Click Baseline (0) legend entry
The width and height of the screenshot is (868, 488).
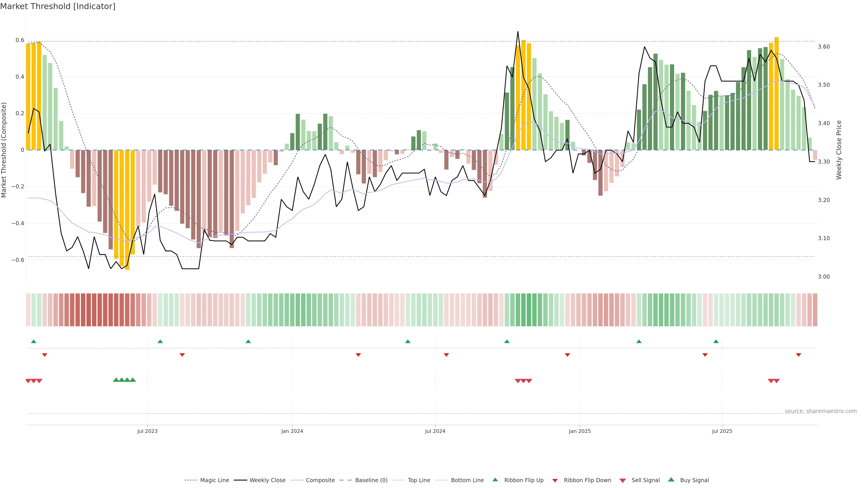click(x=371, y=480)
